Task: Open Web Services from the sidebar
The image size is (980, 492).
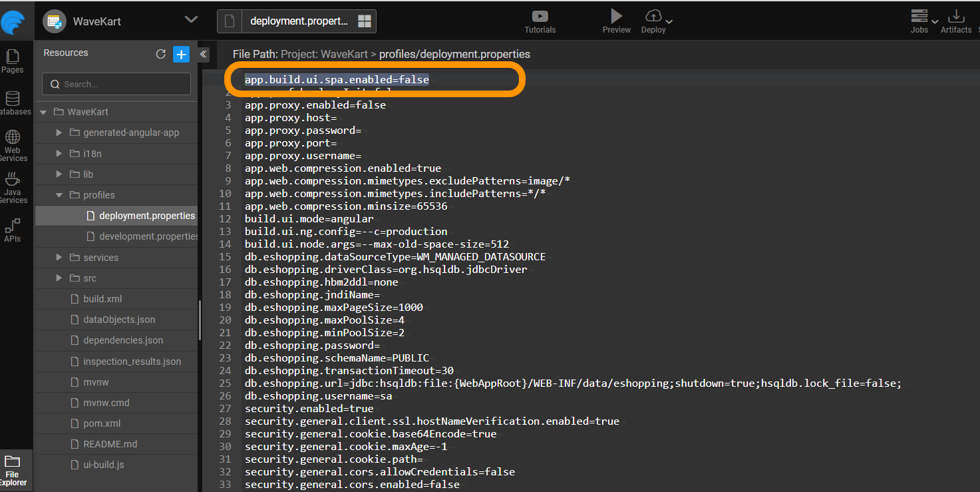Action: point(13,145)
